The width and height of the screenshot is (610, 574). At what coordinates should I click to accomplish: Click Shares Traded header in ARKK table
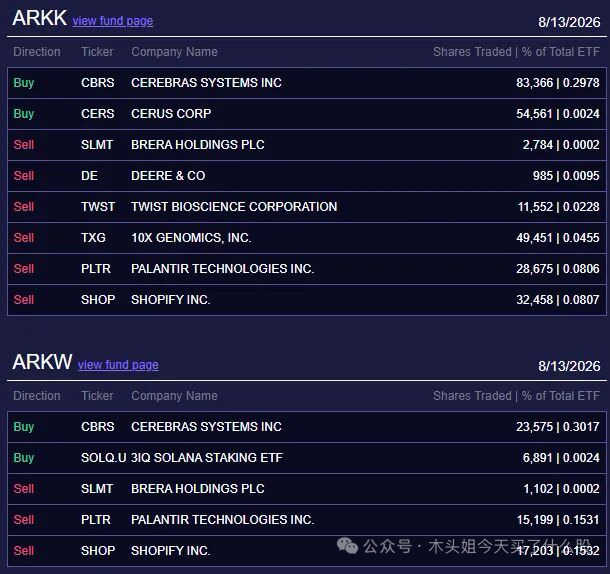(x=472, y=52)
